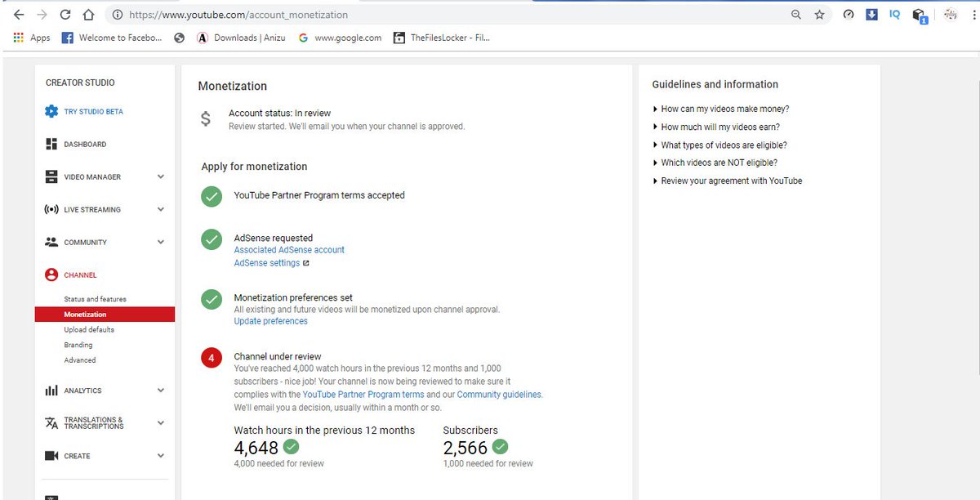Open the www.google.com bookmark
Screen dimensions: 980x500
(x=340, y=38)
